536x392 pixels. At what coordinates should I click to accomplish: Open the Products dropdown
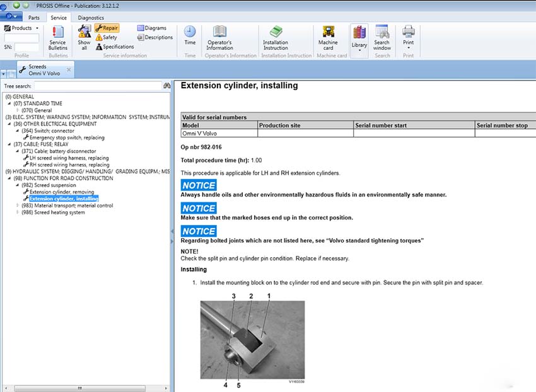pyautogui.click(x=21, y=28)
